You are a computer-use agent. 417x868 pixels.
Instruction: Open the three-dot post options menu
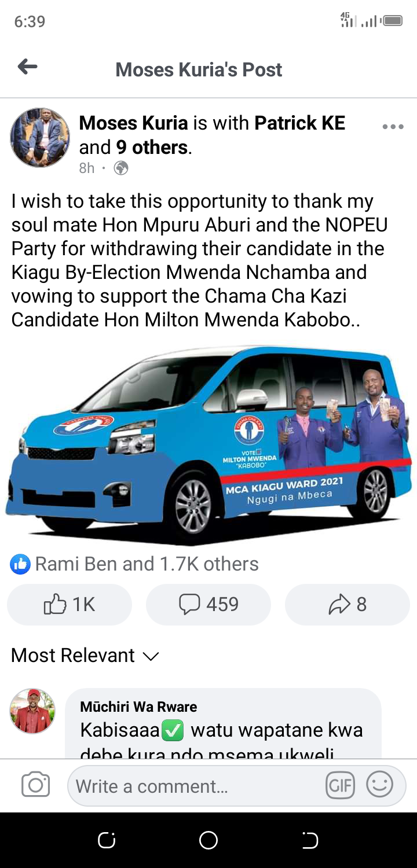point(393,127)
